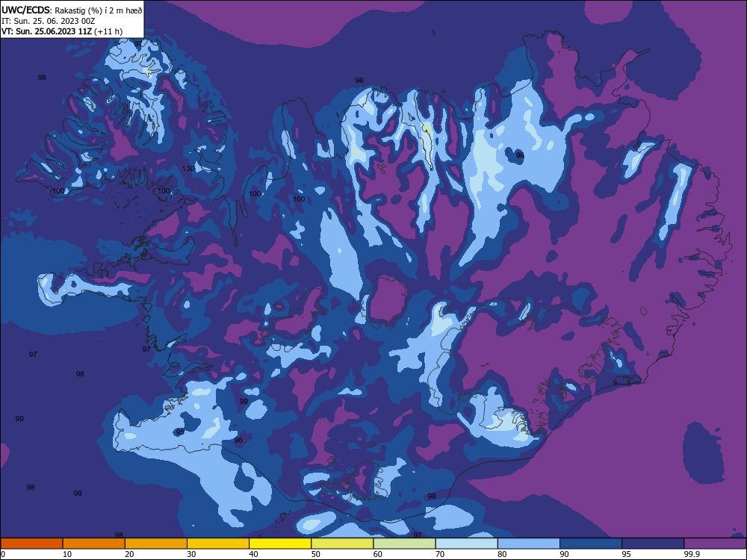Select the orange 10–20 legend color segment

click(x=94, y=544)
